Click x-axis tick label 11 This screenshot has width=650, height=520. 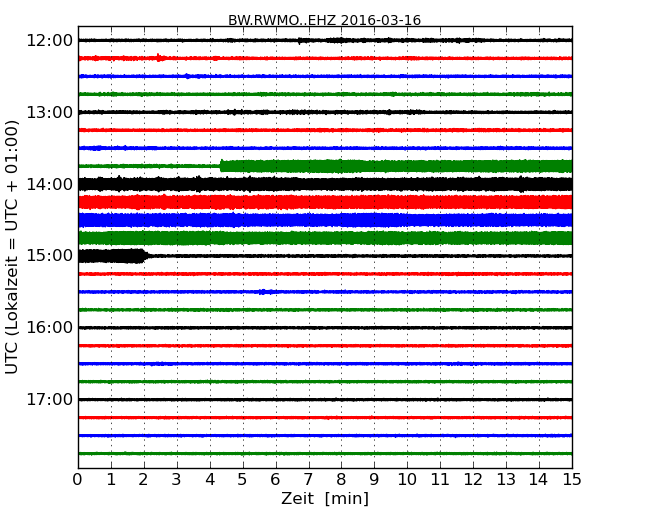(440, 480)
